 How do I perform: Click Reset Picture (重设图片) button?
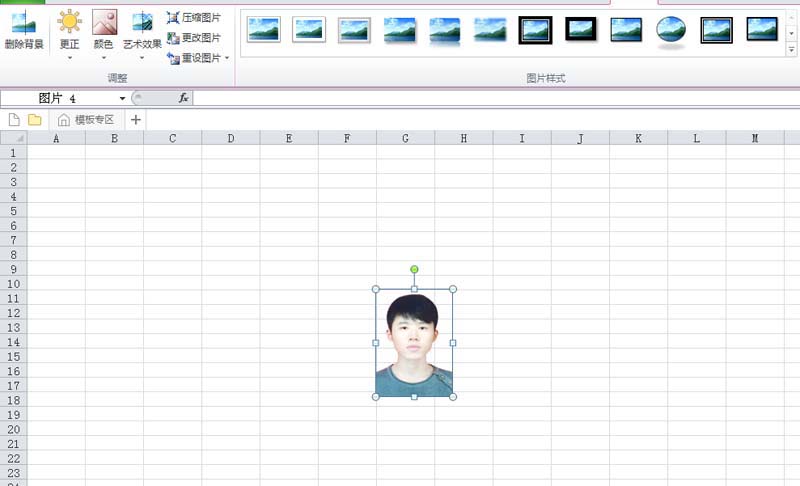[x=194, y=58]
